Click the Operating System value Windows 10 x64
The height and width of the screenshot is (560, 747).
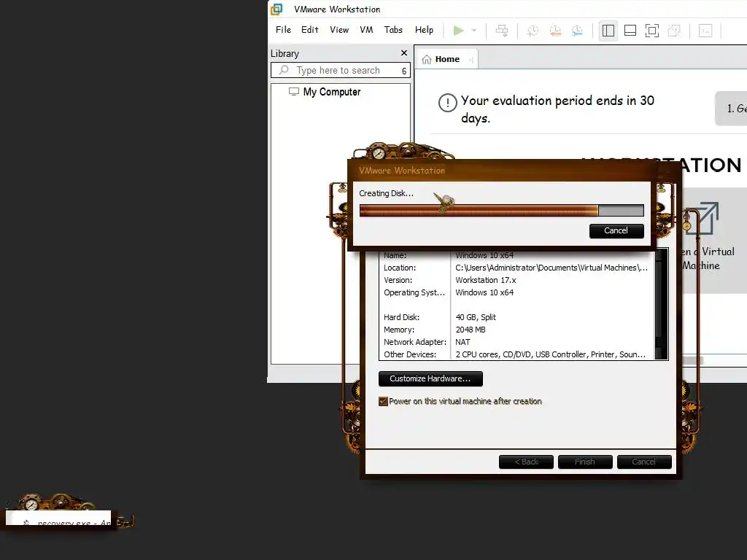click(484, 292)
